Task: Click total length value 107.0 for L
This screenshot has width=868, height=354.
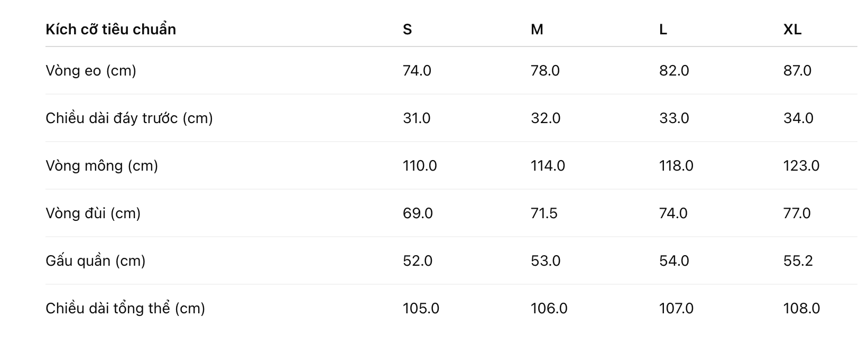Action: 676,309
